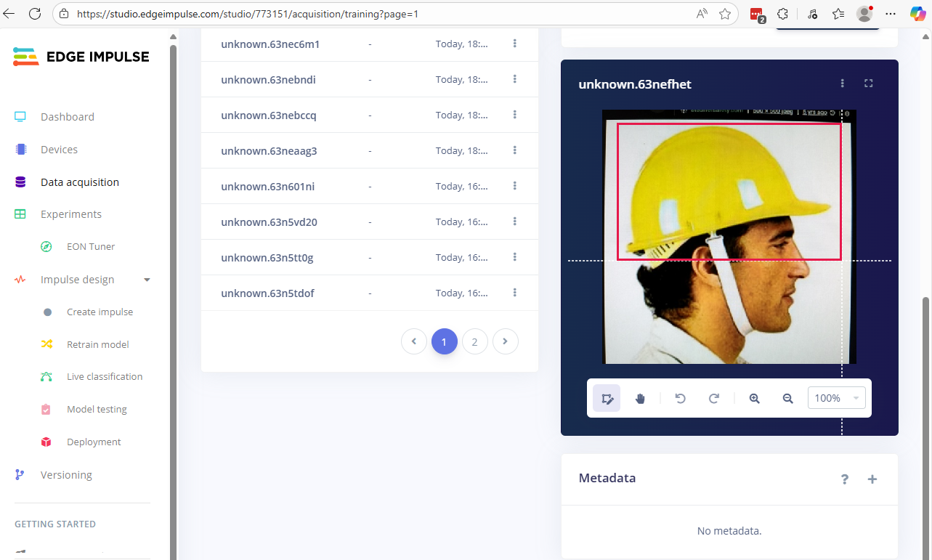Open row menu for unknown.63nec6m1

coord(514,44)
